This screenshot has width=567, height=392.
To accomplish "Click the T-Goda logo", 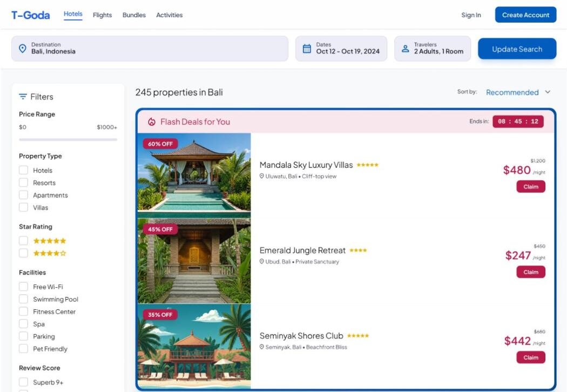I will point(31,15).
